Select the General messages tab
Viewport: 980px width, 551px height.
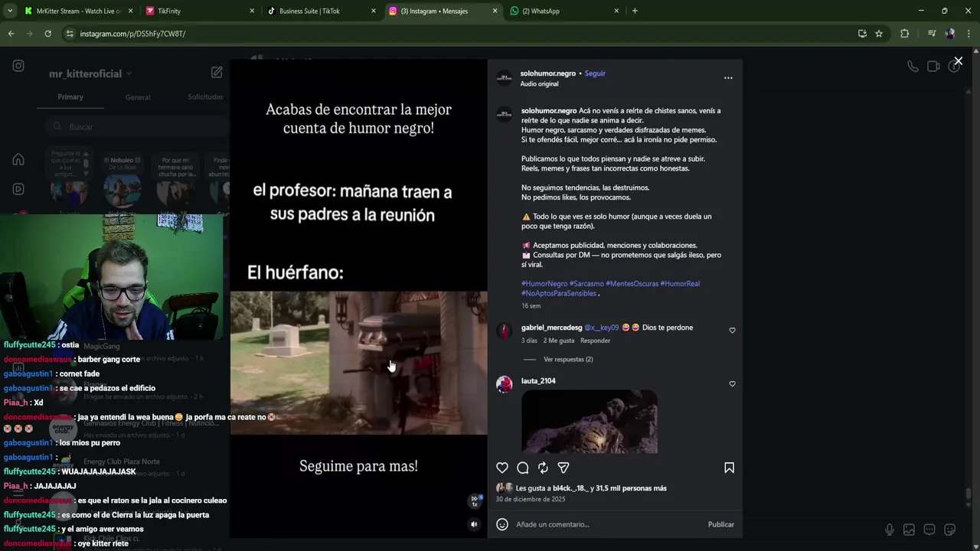coord(138,97)
